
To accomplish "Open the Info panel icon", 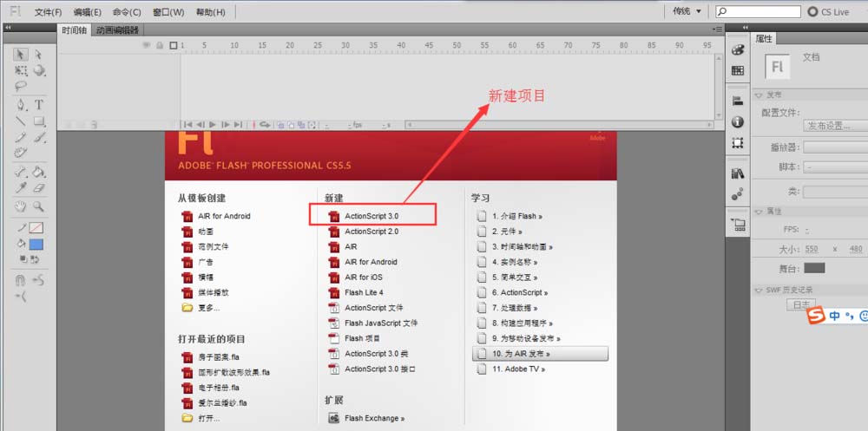I will click(x=737, y=121).
